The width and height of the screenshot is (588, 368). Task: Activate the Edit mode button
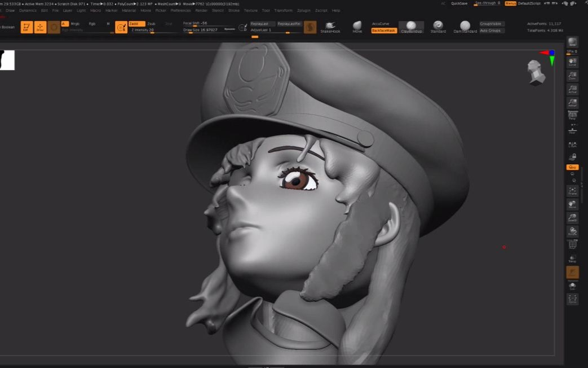pyautogui.click(x=26, y=27)
